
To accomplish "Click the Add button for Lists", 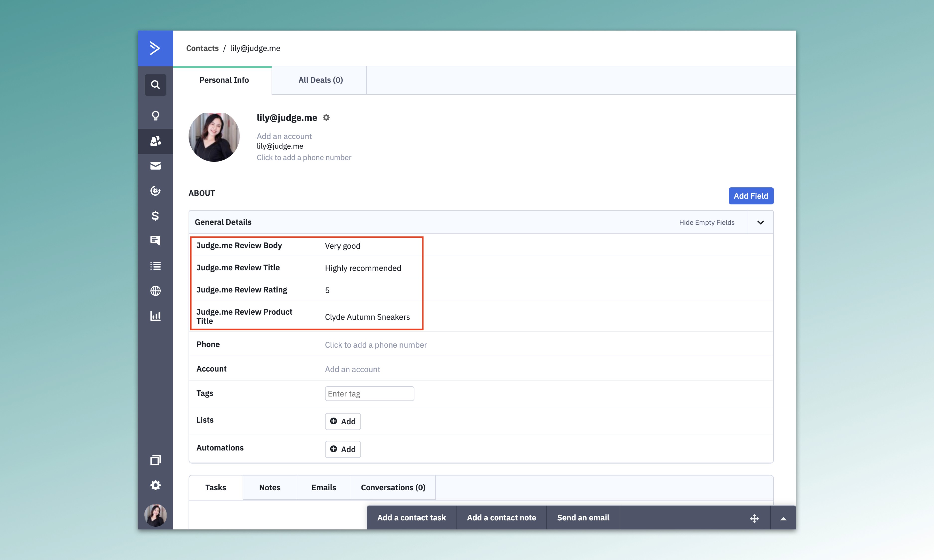I will coord(342,421).
